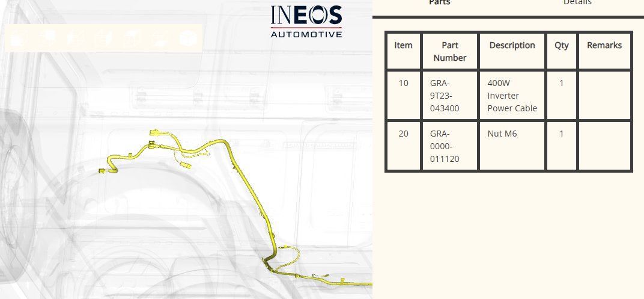Select part number GRA-9T23-043400
Image resolution: width=644 pixels, height=299 pixels.
click(x=445, y=96)
